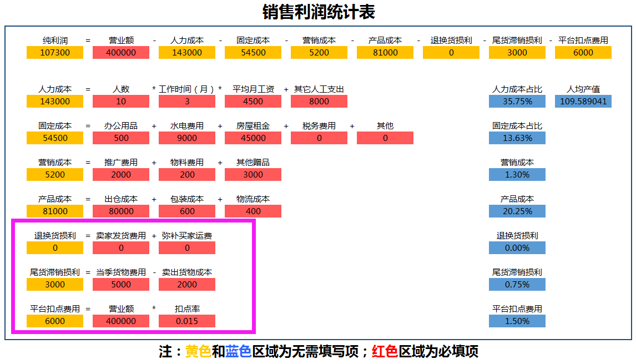Select top-row 5200 cell beside 81000
Viewport: 636px width, 364px height.
319,53
